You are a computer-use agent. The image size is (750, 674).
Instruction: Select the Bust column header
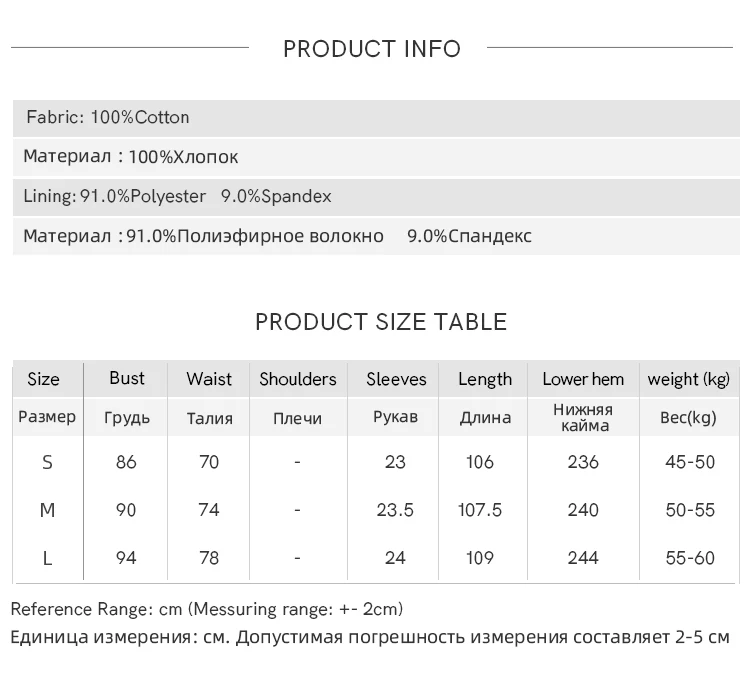click(x=127, y=378)
